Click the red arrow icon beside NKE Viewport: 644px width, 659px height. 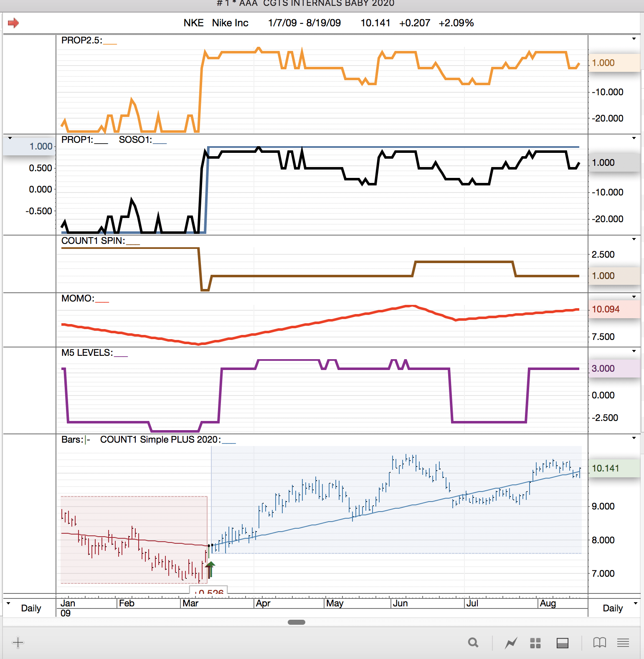[x=13, y=23]
